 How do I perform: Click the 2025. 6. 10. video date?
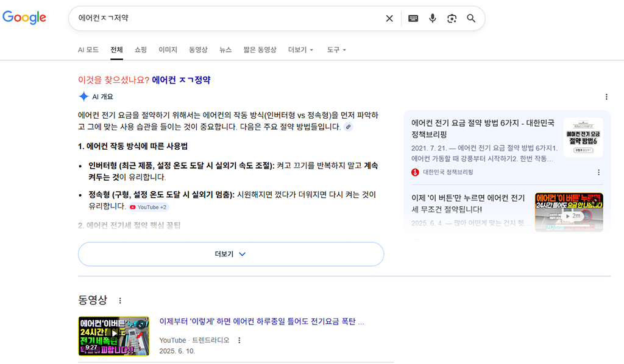point(177,351)
